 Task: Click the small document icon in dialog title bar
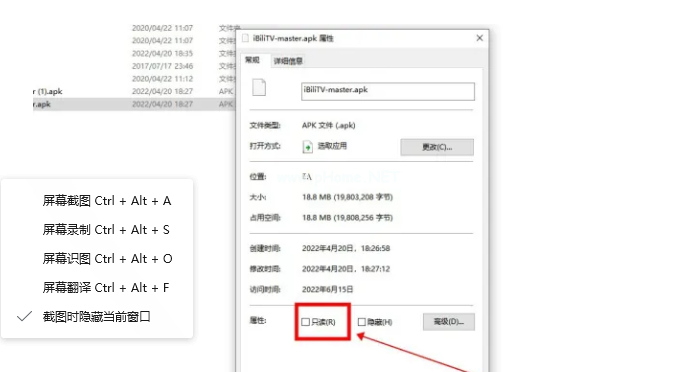point(245,38)
